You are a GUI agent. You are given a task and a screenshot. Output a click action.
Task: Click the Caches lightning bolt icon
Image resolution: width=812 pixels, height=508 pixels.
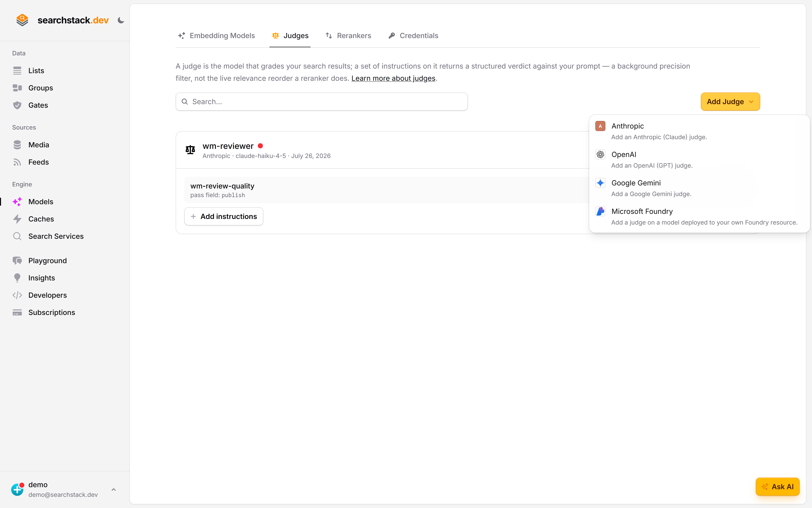pyautogui.click(x=17, y=219)
